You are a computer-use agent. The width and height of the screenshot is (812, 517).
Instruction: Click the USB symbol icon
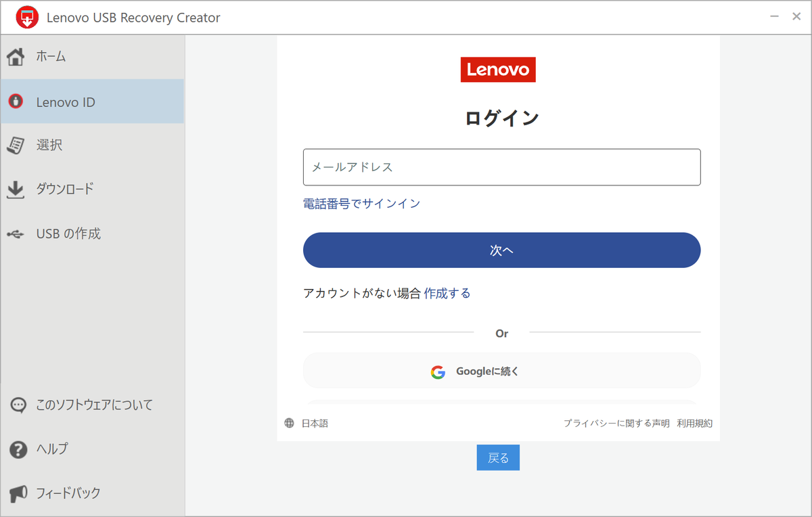point(15,234)
